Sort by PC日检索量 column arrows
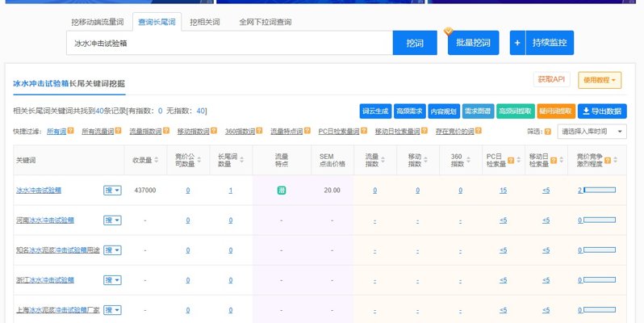644x323 pixels. point(518,160)
